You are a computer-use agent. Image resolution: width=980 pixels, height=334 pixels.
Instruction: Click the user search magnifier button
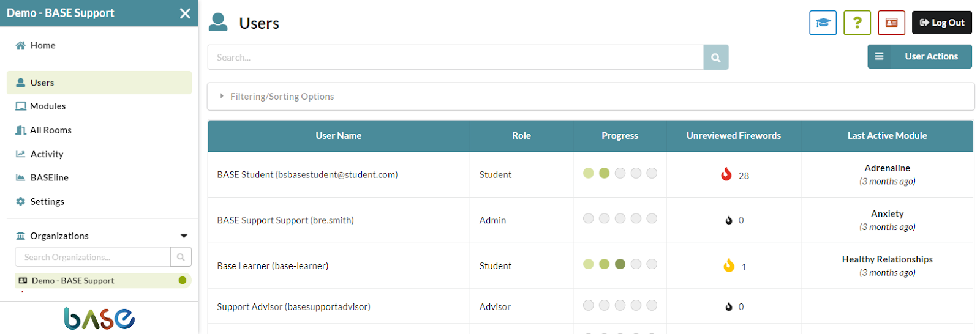tap(716, 57)
